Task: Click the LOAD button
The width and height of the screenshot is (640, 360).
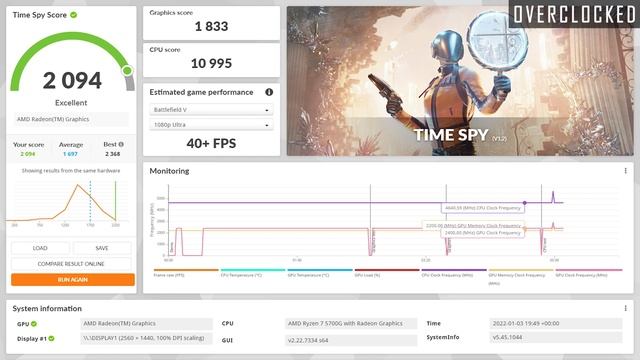Action: (40, 248)
